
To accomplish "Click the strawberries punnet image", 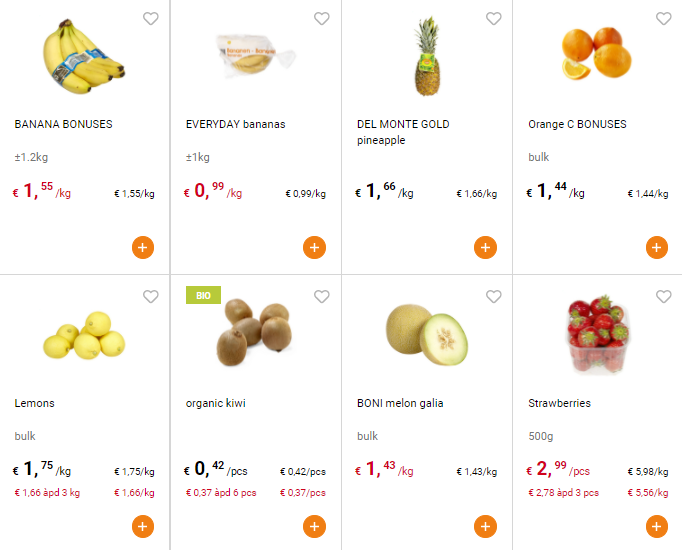I will coord(598,333).
